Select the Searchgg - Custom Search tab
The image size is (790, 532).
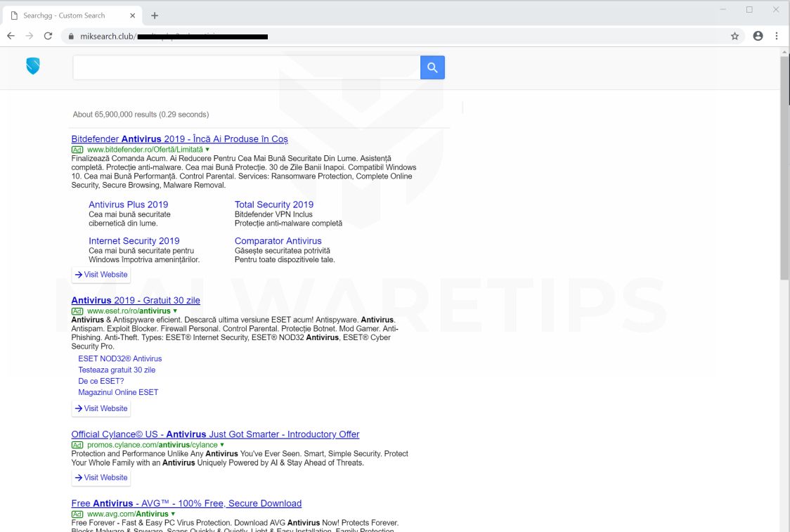click(72, 15)
